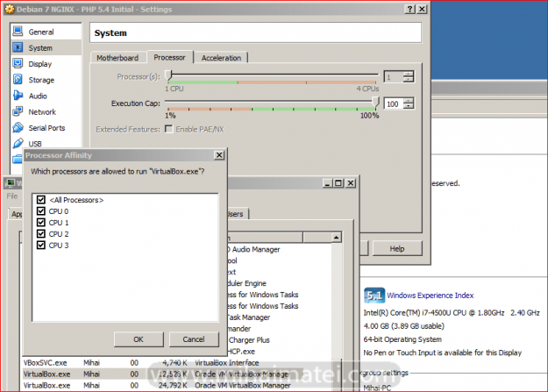Close the Processor Affinity dialog
548x392 pixels.
coord(219,155)
